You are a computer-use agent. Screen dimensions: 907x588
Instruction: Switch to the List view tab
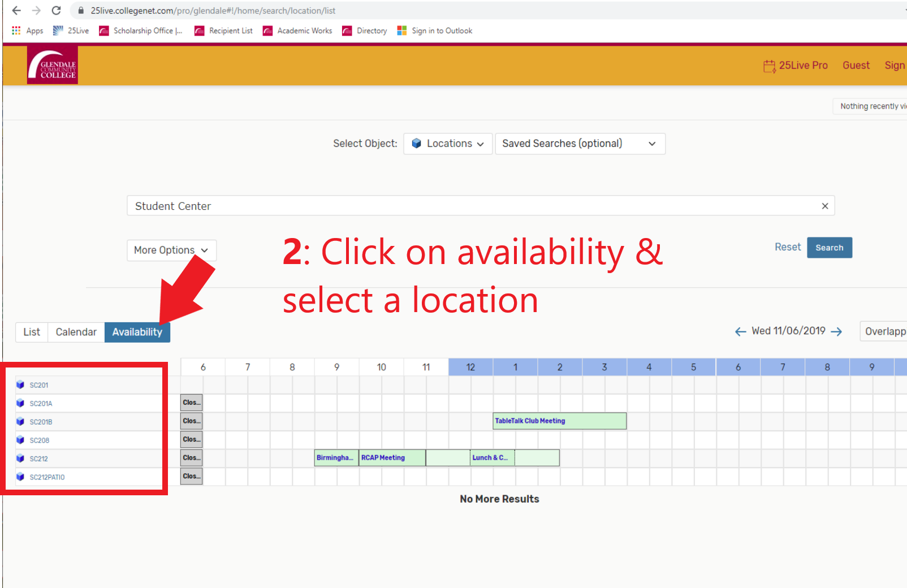coord(32,332)
